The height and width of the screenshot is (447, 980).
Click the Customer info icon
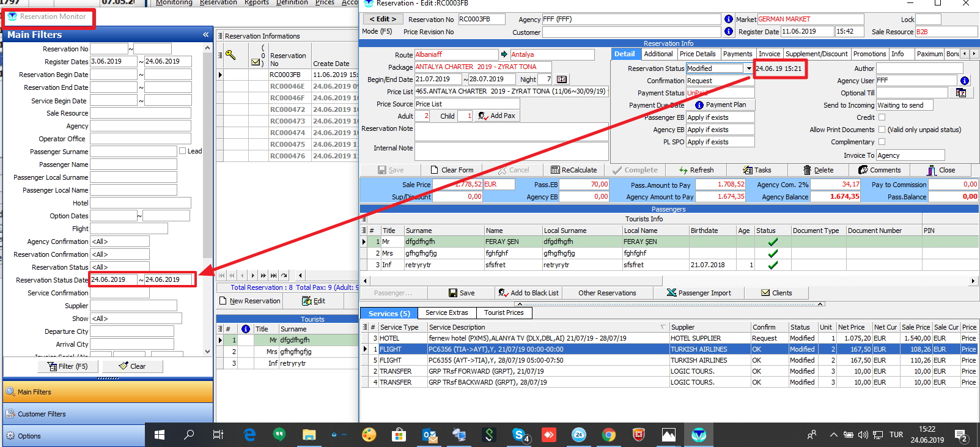729,31
